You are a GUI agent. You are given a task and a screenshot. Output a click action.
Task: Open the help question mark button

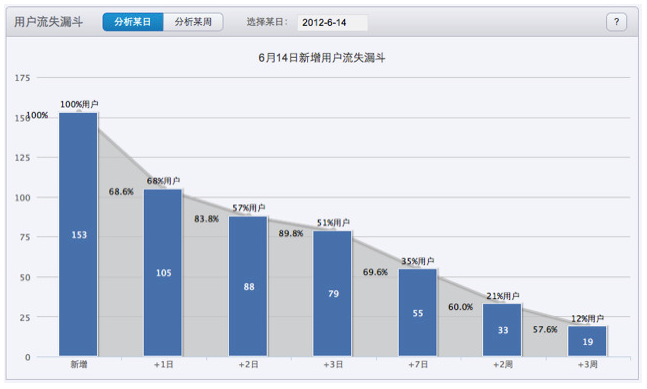point(616,22)
